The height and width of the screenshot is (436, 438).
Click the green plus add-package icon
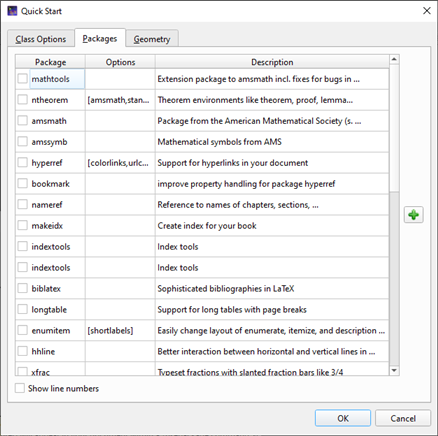[414, 215]
